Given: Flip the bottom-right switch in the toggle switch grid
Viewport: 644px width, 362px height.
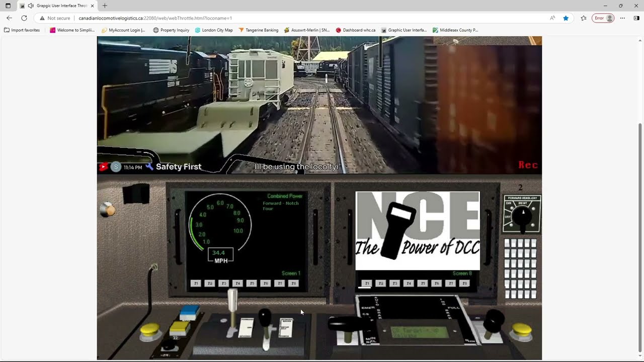Looking at the screenshot, I should tap(533, 294).
